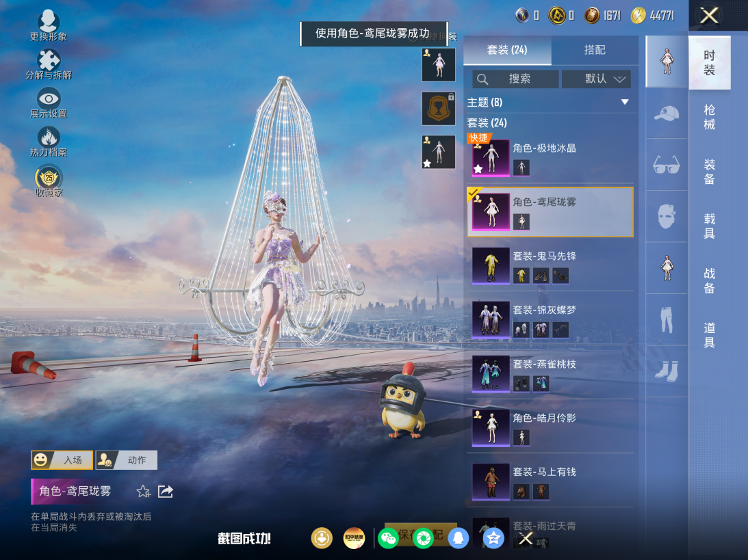748x560 pixels.
Task: Switch to the 战备 side tab
Action: click(710, 280)
